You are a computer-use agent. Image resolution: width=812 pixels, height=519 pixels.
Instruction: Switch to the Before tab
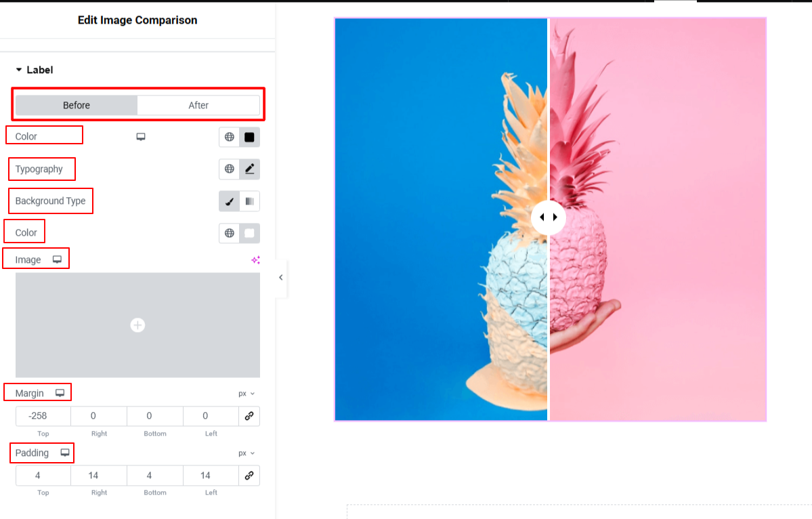click(x=77, y=105)
